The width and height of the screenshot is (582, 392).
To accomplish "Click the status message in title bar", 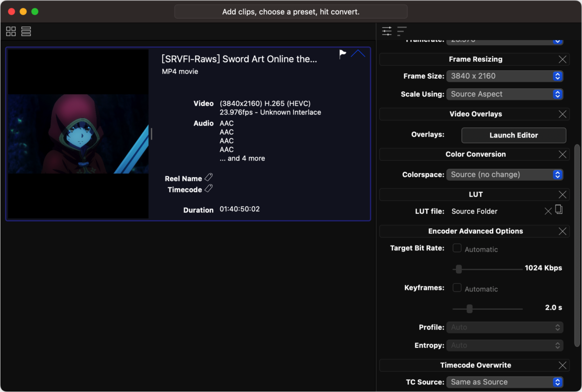I will [291, 12].
